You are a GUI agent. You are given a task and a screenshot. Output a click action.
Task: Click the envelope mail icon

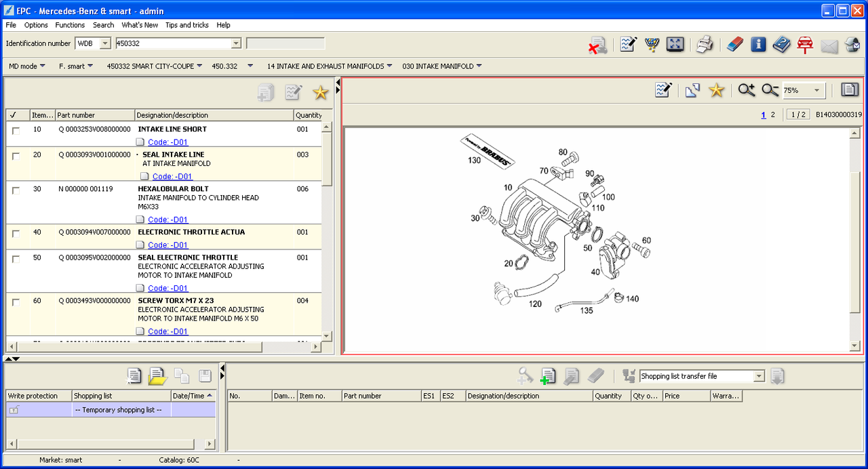[x=829, y=45]
